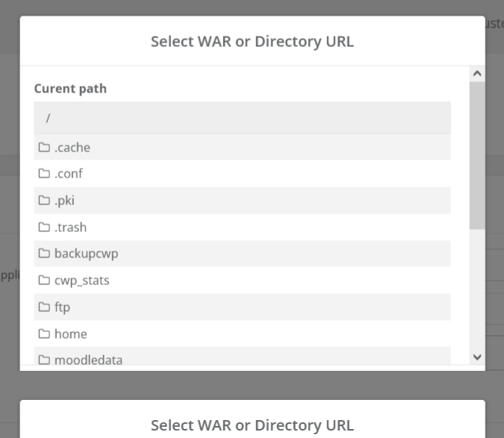Click the folder icon beside .pki
Viewport: 504px width, 438px height.
click(44, 201)
